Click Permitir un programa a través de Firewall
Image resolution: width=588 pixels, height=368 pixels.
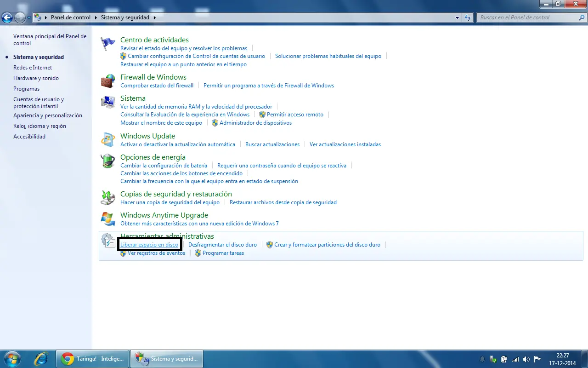[269, 86]
